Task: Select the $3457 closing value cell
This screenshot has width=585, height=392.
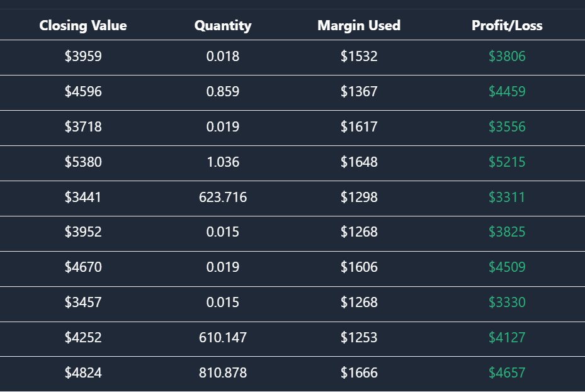Action: (83, 303)
